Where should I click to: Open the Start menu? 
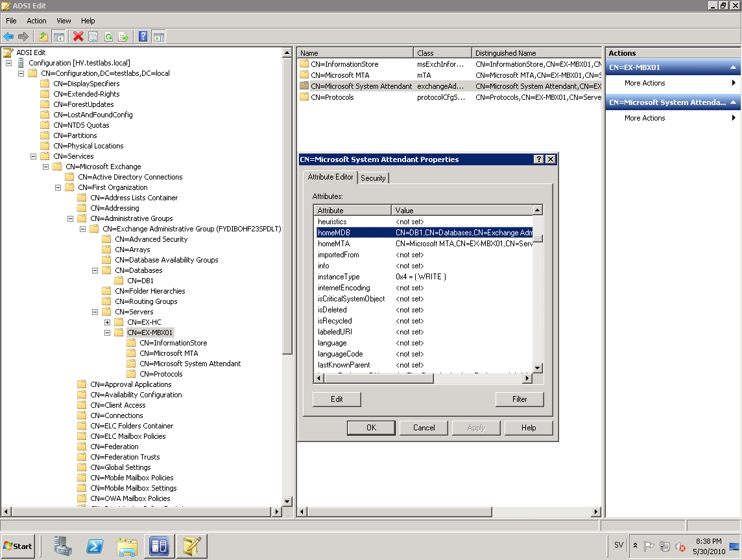coord(18,546)
